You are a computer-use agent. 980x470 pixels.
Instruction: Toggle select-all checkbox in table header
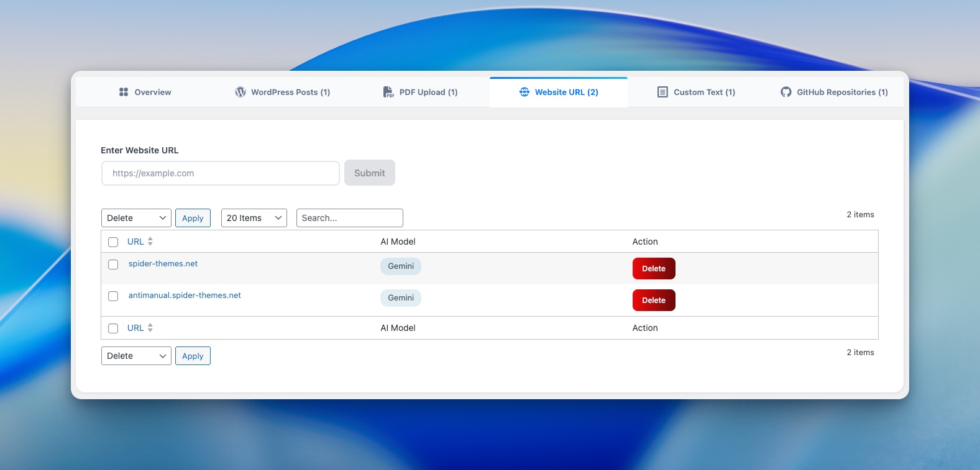click(x=113, y=242)
